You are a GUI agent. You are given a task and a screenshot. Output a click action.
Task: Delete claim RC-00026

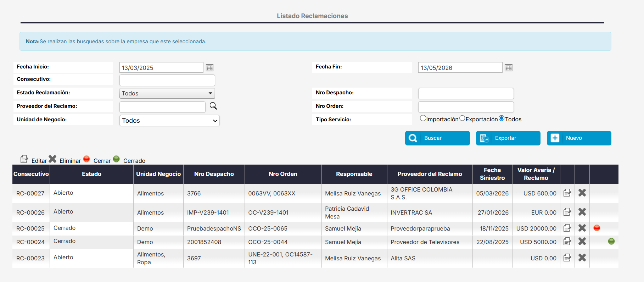[x=582, y=212]
